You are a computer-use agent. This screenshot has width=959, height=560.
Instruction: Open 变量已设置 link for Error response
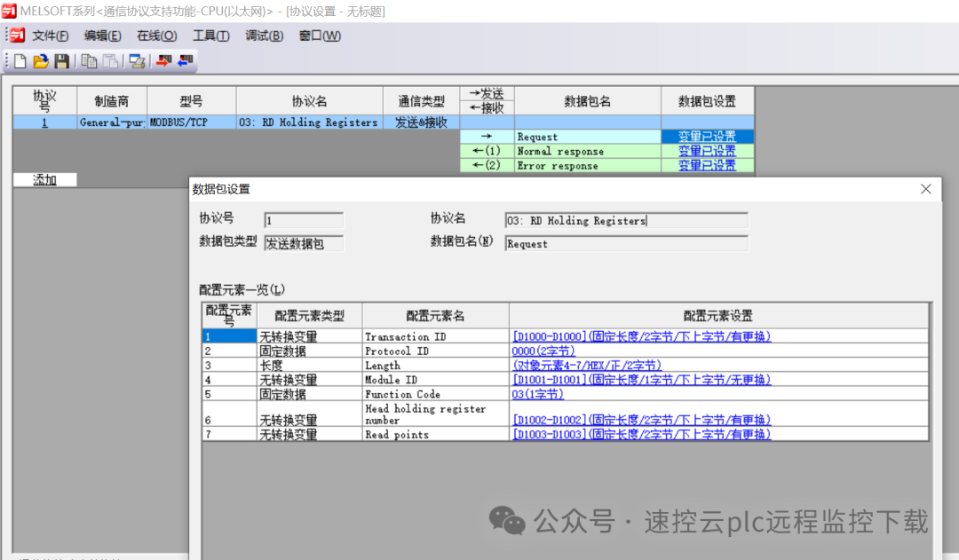(707, 166)
